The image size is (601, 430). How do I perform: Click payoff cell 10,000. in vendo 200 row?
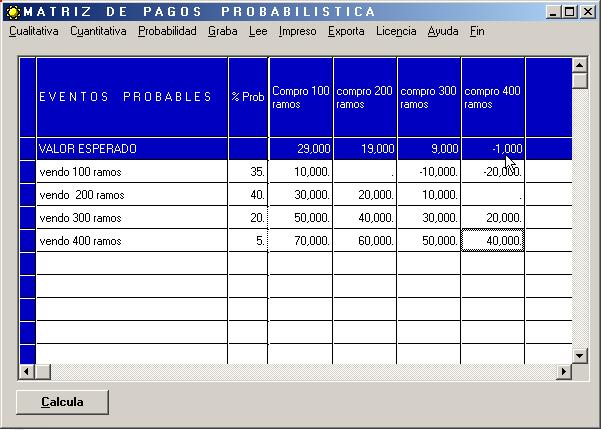[x=429, y=195]
